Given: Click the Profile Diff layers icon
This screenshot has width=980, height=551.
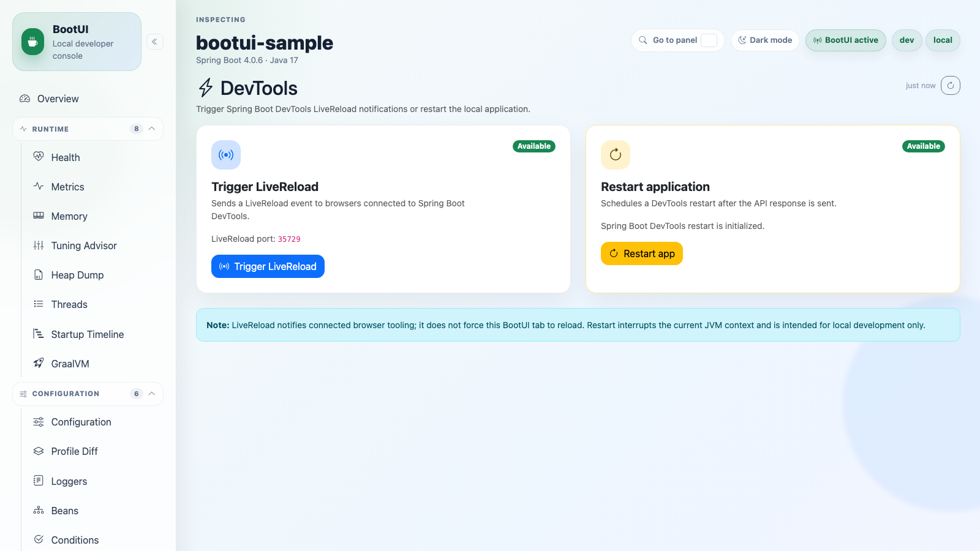Looking at the screenshot, I should coord(39,451).
